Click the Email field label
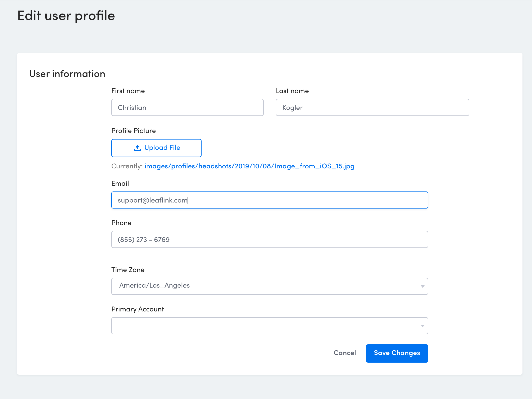 click(120, 183)
